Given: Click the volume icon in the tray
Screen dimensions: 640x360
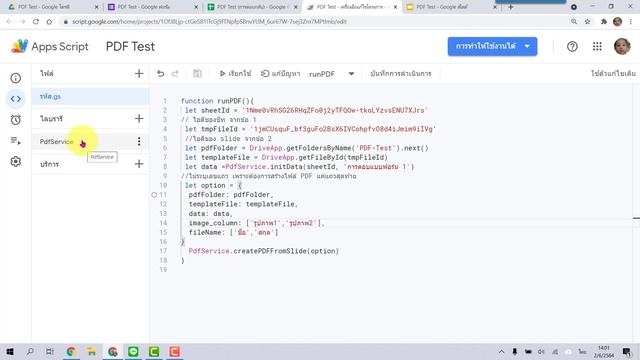Looking at the screenshot, I should coord(541,351).
